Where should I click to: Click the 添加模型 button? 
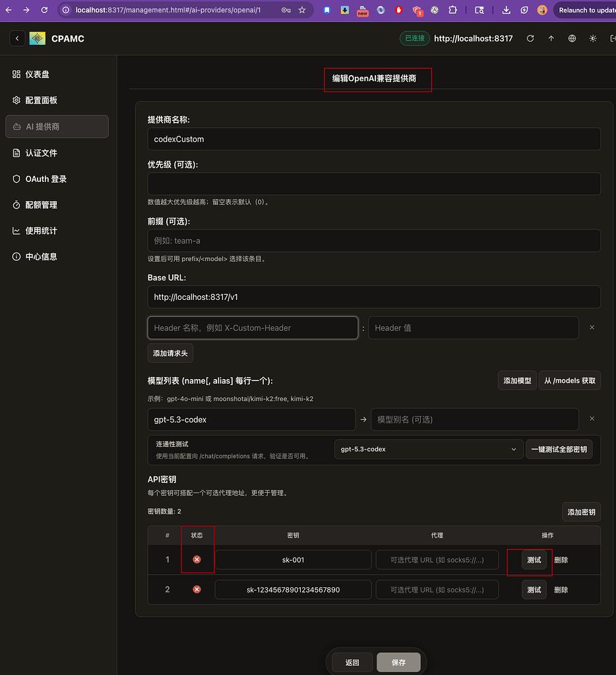tap(517, 380)
